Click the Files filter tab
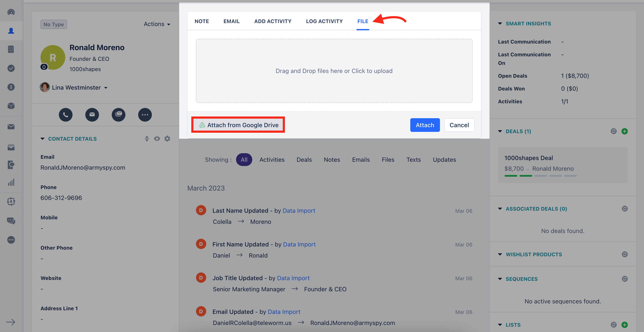Viewport: 644px width, 332px height. coord(388,159)
